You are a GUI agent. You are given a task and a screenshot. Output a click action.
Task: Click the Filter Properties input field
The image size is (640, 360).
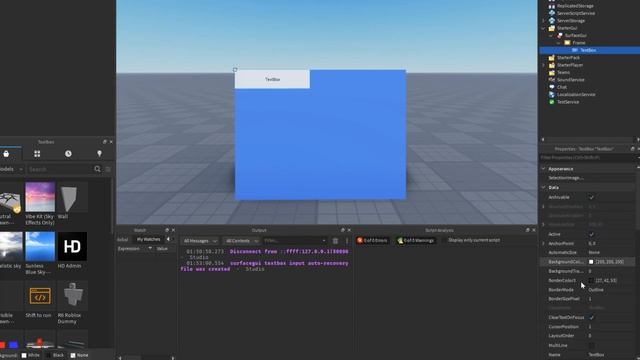click(x=587, y=158)
